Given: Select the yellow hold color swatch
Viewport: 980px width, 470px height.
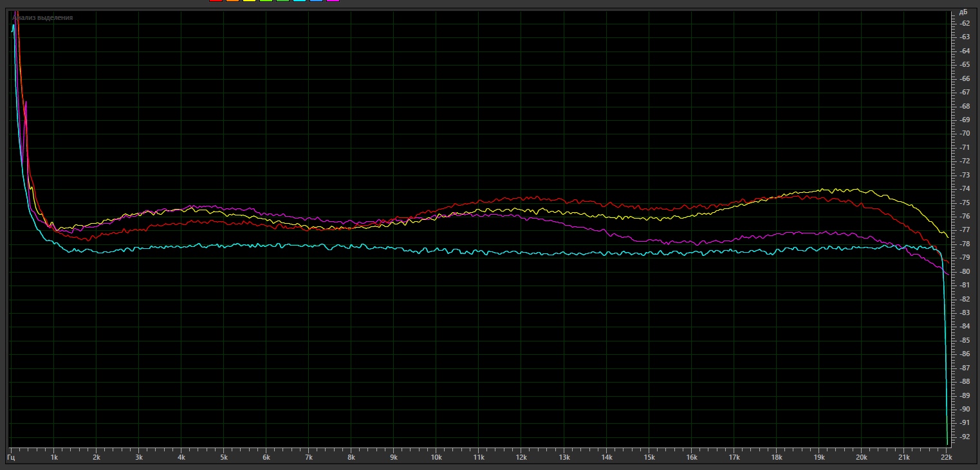Looking at the screenshot, I should (x=249, y=1).
